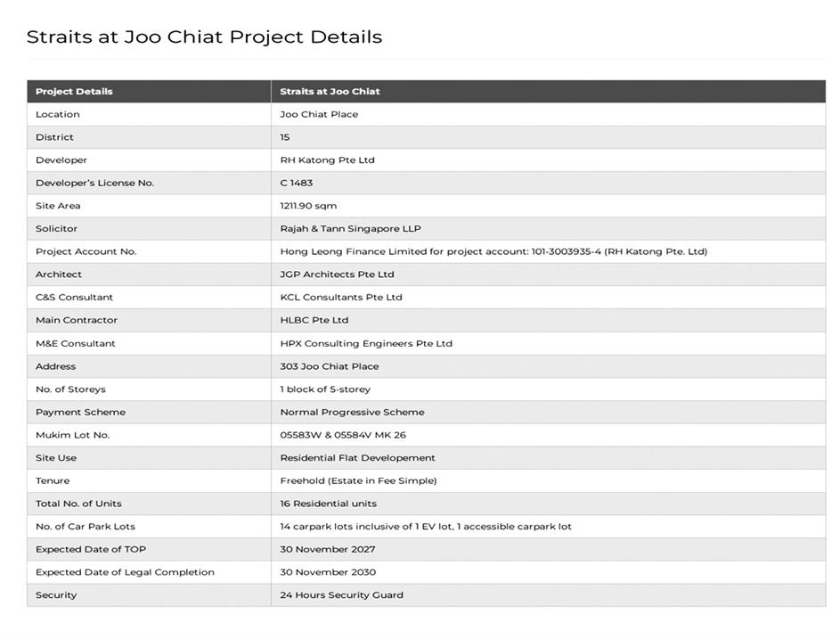840x639 pixels.
Task: Click the Developer's License No. 'C 1483'
Action: (x=296, y=183)
